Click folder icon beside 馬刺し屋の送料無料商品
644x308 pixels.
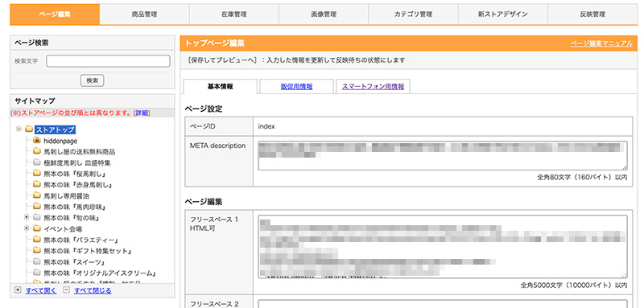point(36,152)
